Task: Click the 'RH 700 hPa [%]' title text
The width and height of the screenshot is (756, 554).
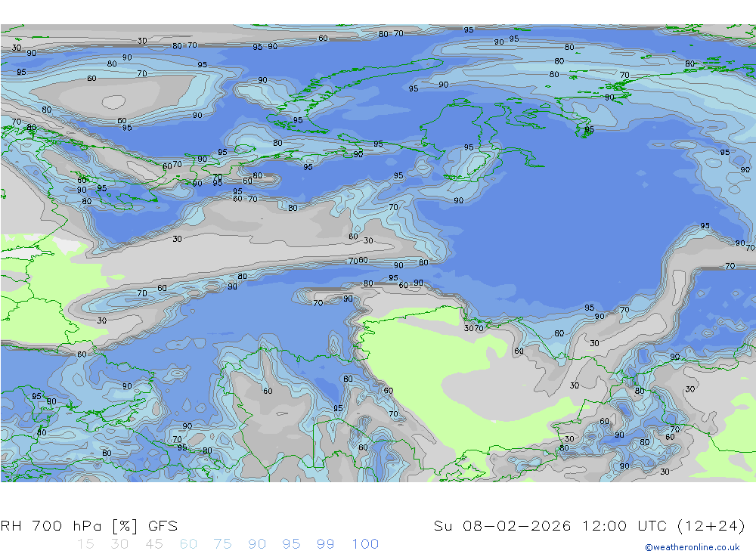Action: click(x=69, y=525)
